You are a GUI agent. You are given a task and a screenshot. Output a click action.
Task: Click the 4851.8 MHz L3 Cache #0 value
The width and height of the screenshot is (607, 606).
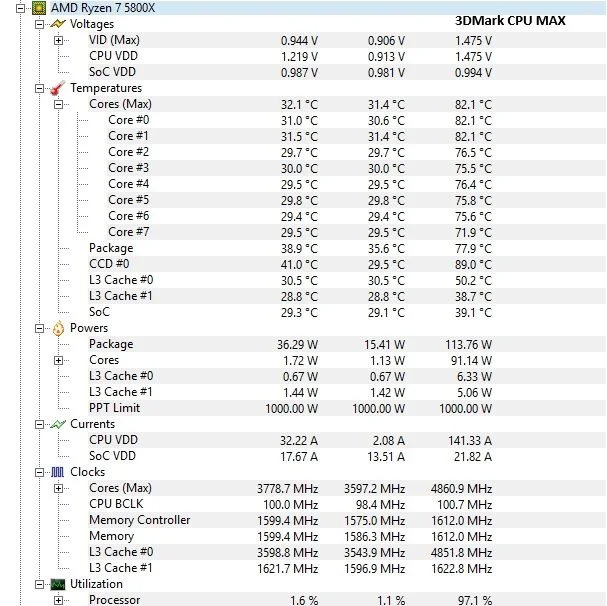tap(461, 553)
